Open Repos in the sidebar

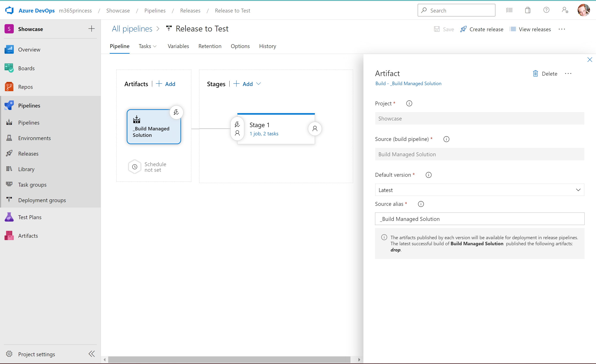[x=50, y=87]
